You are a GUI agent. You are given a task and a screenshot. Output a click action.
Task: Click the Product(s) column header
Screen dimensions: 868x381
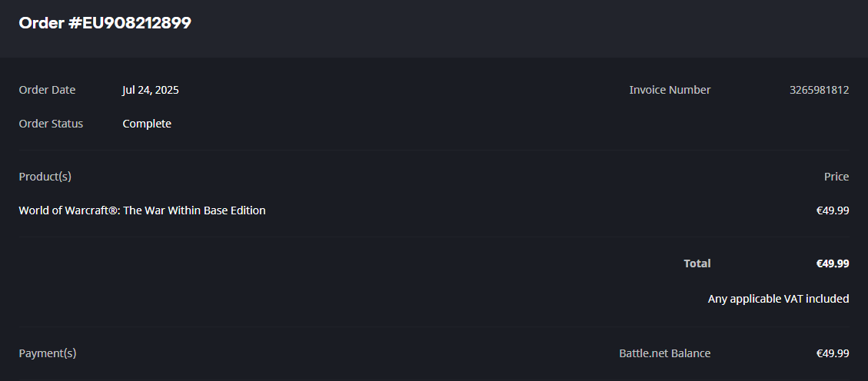pos(45,177)
